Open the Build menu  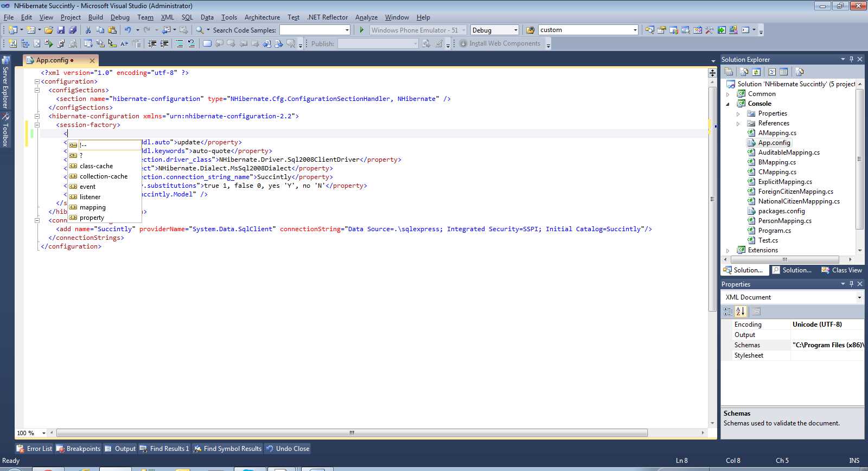coord(95,17)
